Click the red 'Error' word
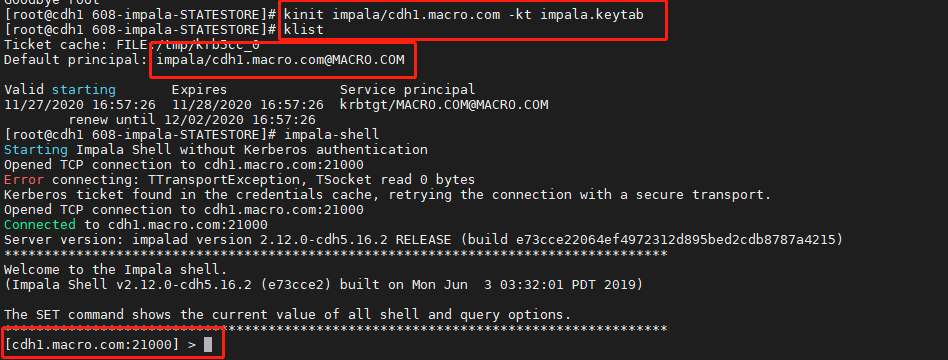 click(24, 180)
